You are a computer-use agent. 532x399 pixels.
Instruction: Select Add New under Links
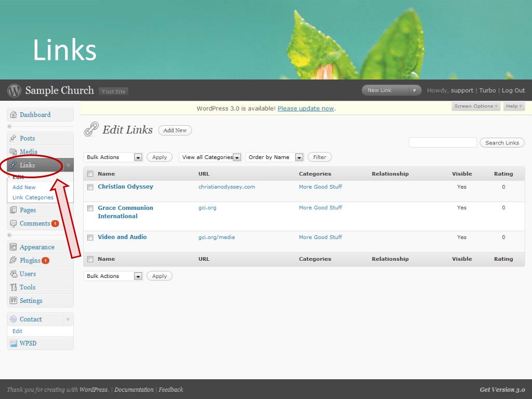pos(24,187)
